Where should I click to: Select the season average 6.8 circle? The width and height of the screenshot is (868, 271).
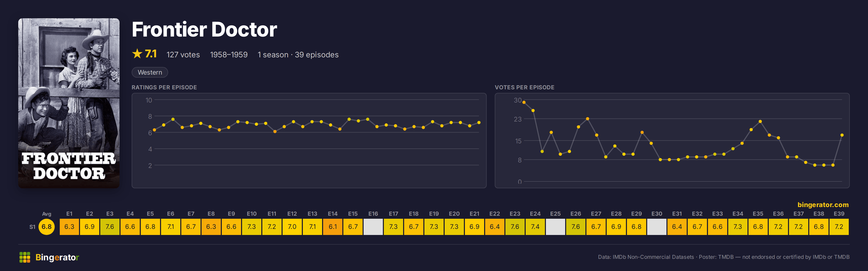[x=47, y=226]
